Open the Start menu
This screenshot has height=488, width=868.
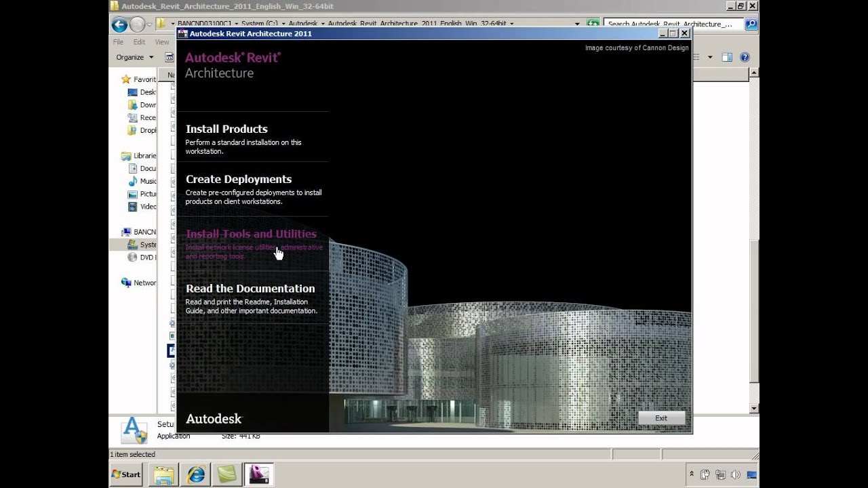pyautogui.click(x=127, y=474)
